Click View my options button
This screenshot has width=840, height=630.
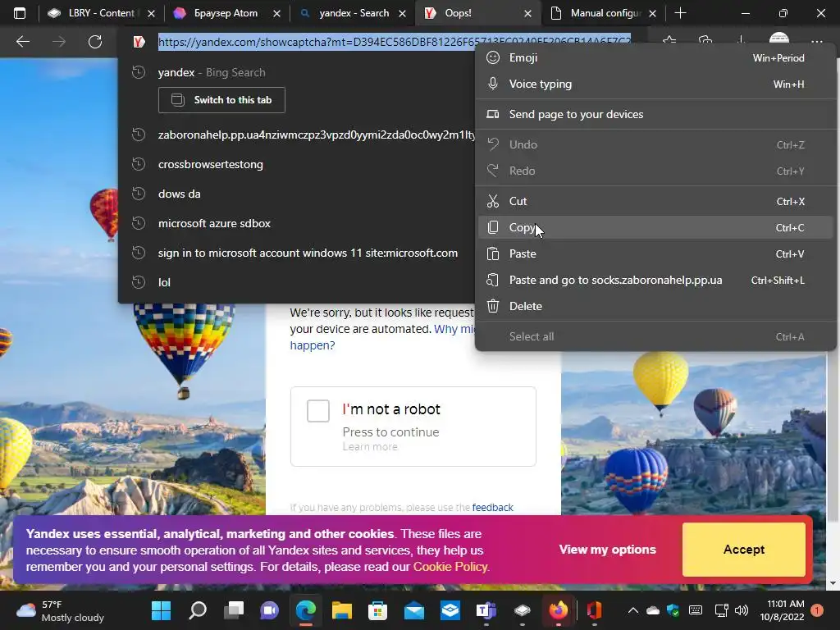pos(608,550)
